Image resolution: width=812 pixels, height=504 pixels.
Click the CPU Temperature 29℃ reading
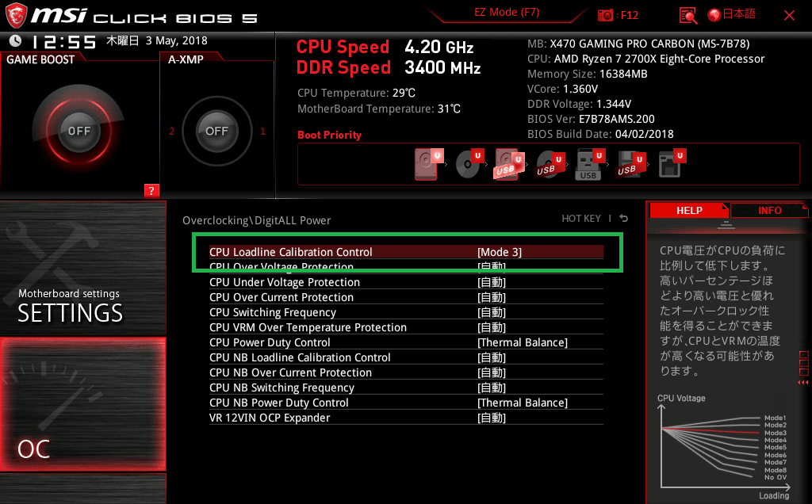tap(356, 93)
